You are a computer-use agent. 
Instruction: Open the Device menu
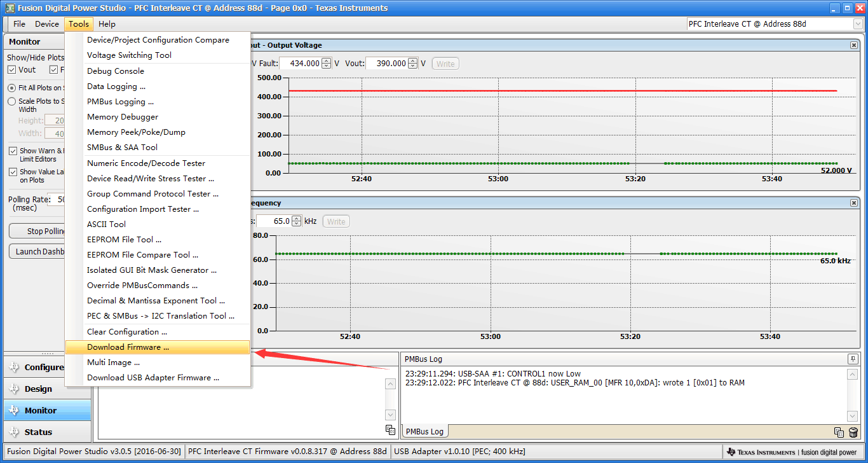(x=47, y=24)
